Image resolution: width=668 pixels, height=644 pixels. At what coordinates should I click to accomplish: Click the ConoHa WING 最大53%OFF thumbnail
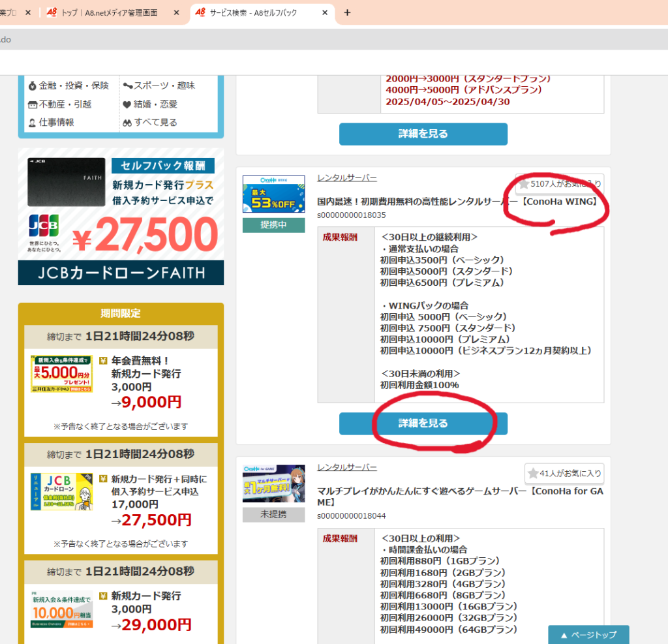click(274, 194)
